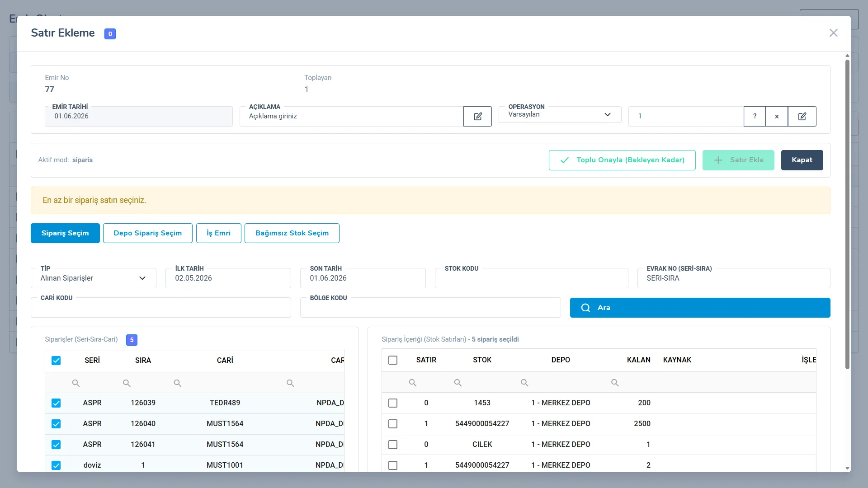This screenshot has height=488, width=868.
Task: Uncheck the ASPR 126039 order row
Action: pos(56,403)
